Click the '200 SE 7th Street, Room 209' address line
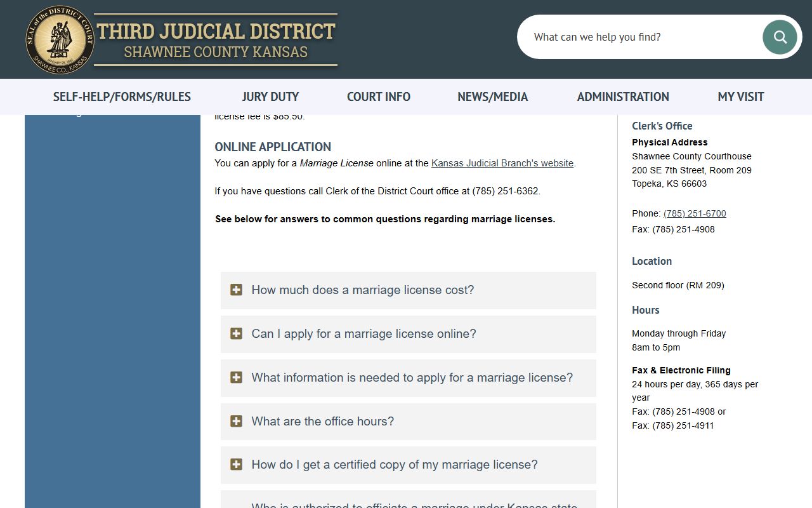Screen dimensions: 812x508 click(691, 170)
